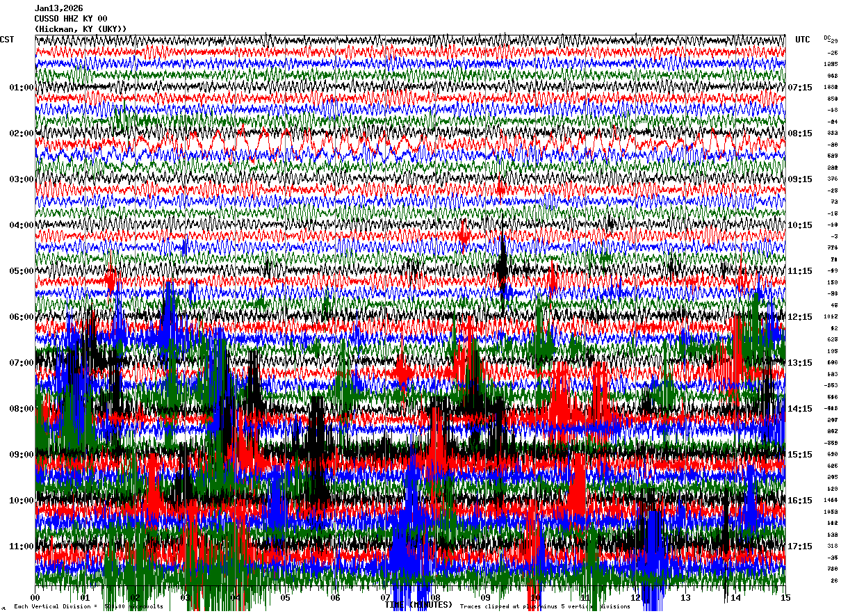Click minute-axis tick label "14"

735,597
